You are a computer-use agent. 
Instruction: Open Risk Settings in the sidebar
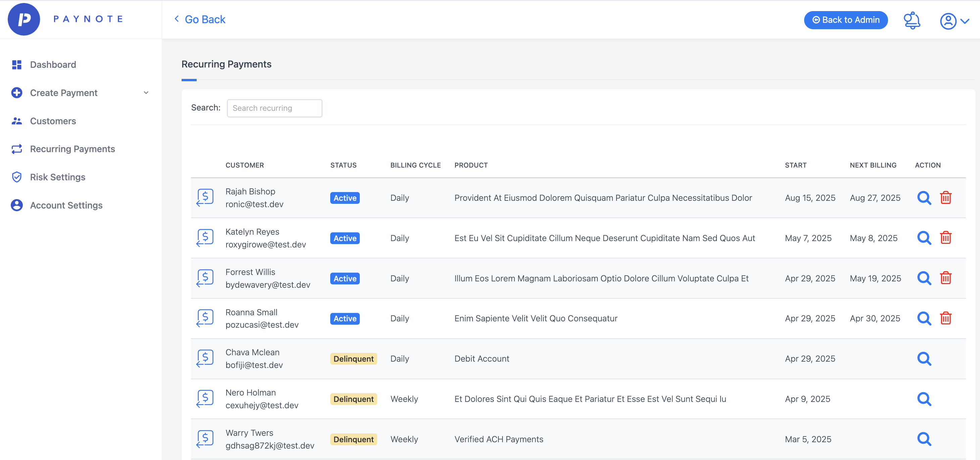click(57, 177)
